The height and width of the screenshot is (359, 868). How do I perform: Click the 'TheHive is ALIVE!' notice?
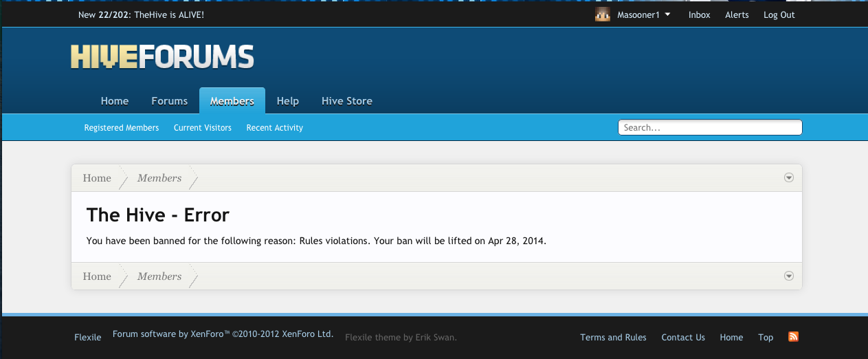[141, 14]
